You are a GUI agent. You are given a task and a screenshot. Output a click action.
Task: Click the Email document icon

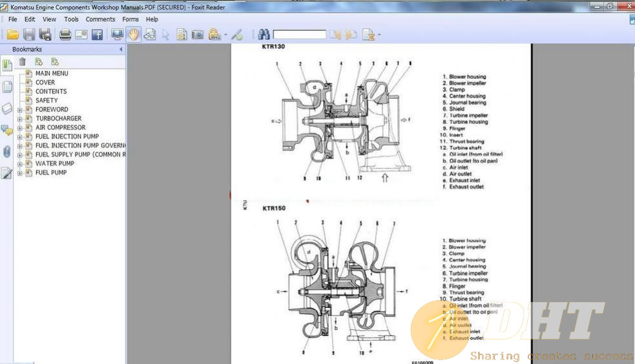(x=81, y=35)
